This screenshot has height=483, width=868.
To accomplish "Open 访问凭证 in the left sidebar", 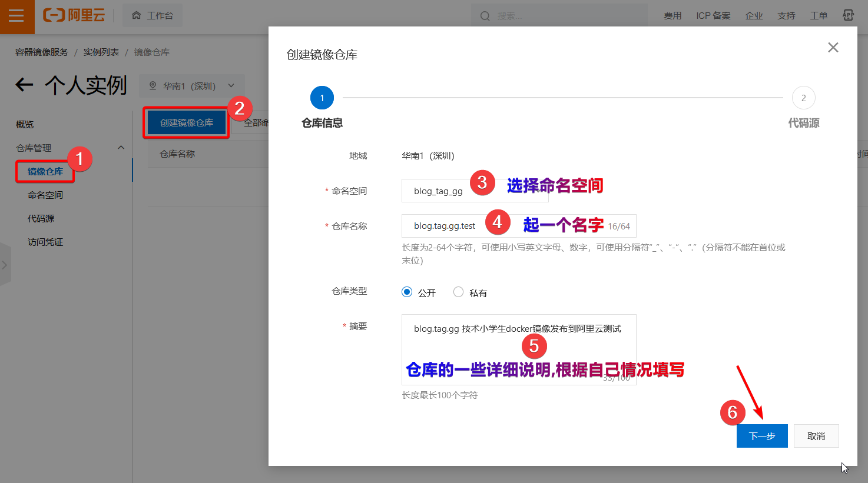I will pyautogui.click(x=45, y=242).
